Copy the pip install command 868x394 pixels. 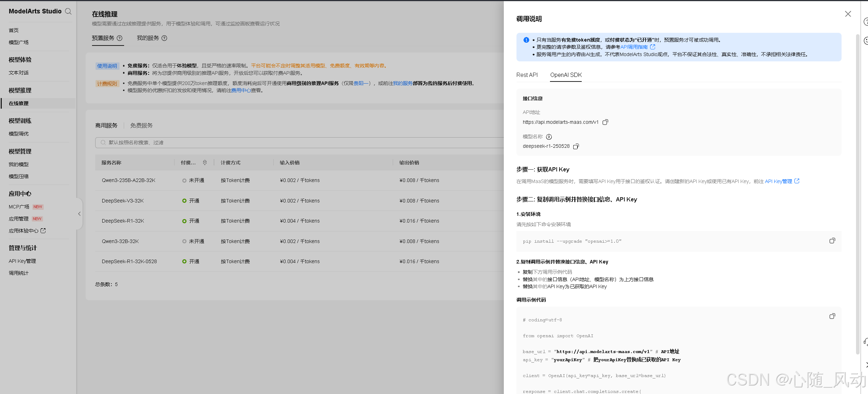click(832, 241)
